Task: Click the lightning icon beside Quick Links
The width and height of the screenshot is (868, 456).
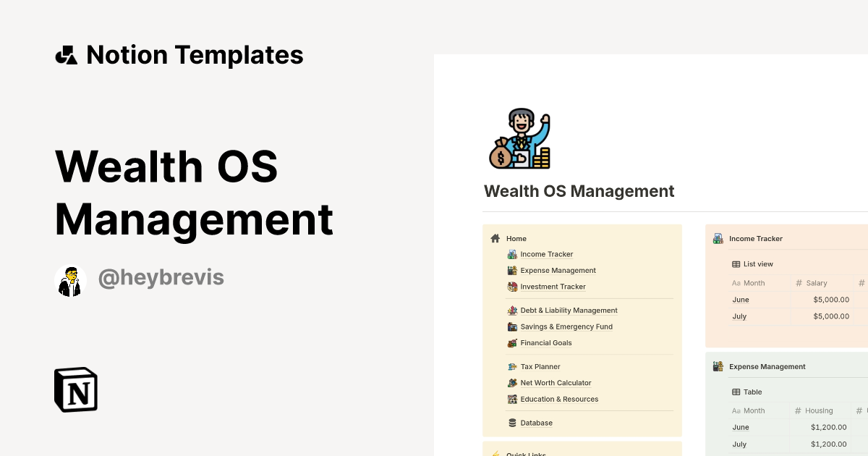Action: click(x=496, y=454)
